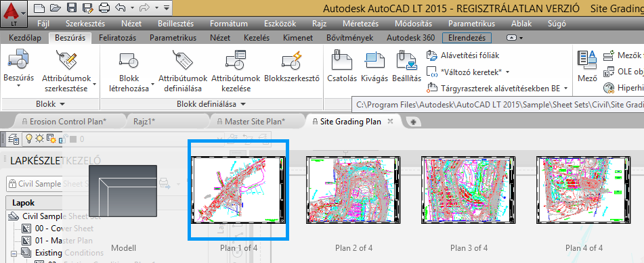Click the Attribútumok definiálása tool
The width and height of the screenshot is (644, 263).
183,71
